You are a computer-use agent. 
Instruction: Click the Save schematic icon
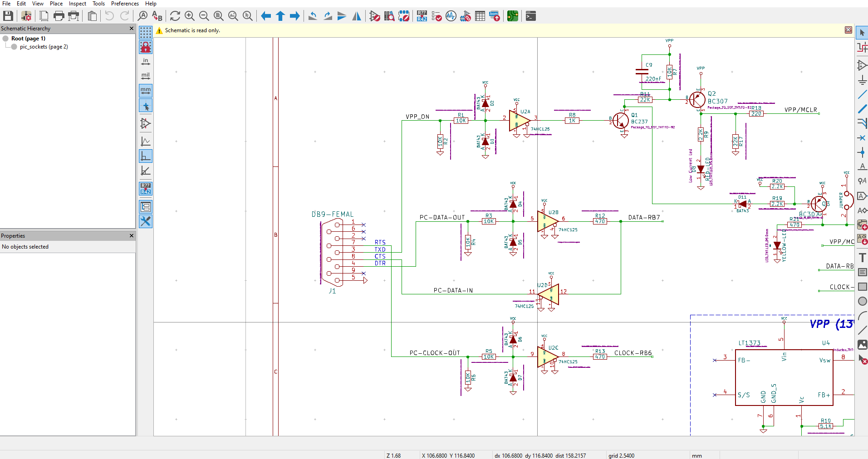8,16
